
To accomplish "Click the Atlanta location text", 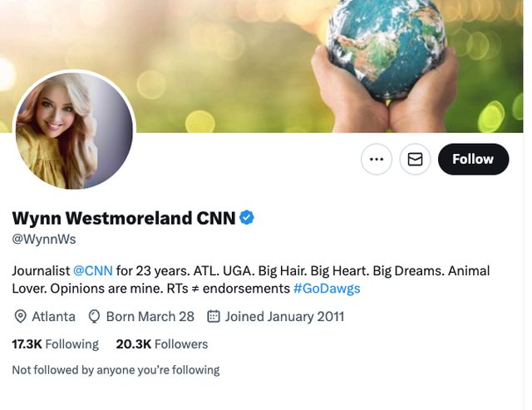I will pyautogui.click(x=53, y=316).
